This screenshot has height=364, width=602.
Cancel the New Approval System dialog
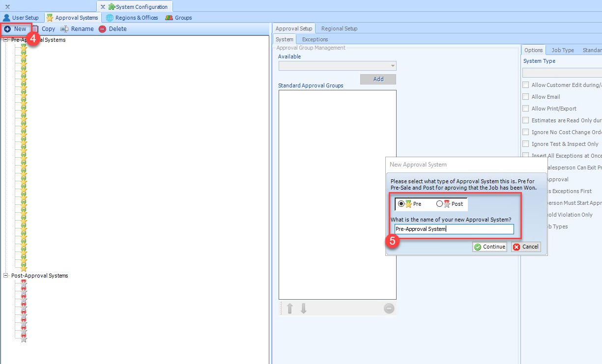(525, 247)
